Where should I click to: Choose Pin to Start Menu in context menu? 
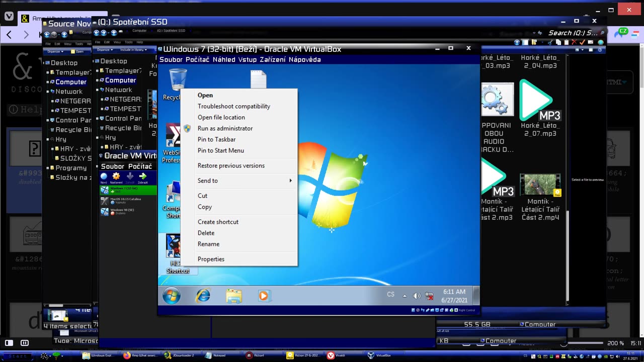tap(221, 150)
